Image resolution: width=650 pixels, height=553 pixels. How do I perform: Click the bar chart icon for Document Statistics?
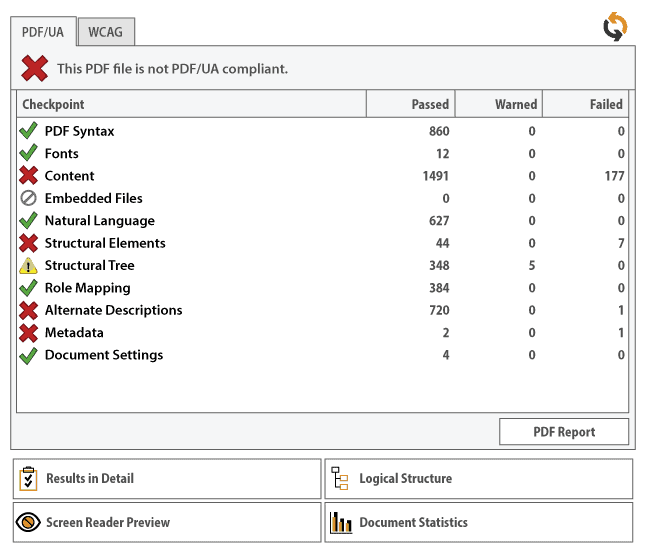pyautogui.click(x=341, y=522)
